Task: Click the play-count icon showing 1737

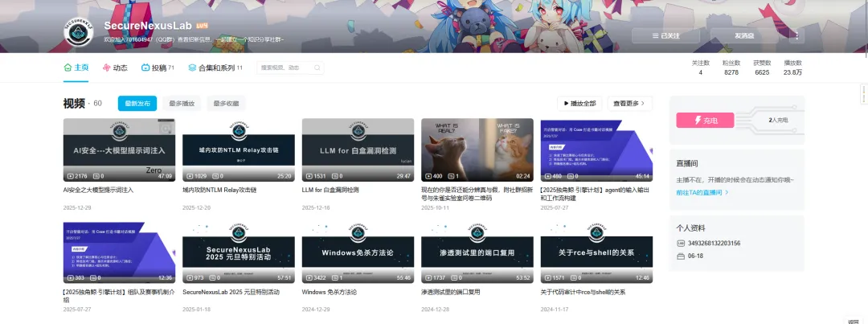Action: [428, 278]
